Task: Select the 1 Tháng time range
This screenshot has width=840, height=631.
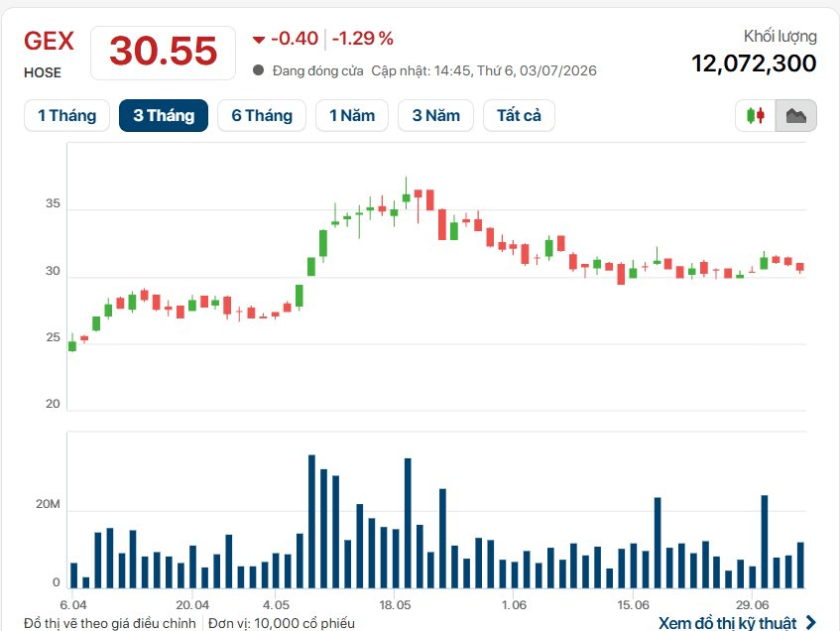Action: click(x=67, y=115)
